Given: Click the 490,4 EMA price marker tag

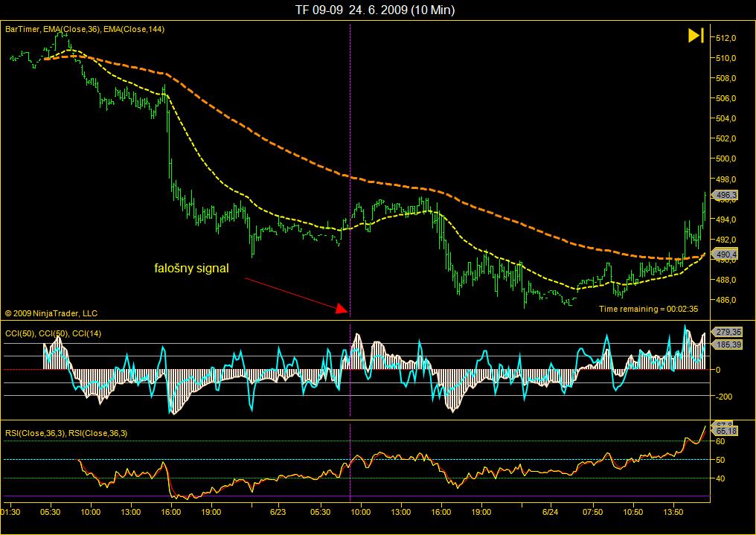Looking at the screenshot, I should (725, 254).
